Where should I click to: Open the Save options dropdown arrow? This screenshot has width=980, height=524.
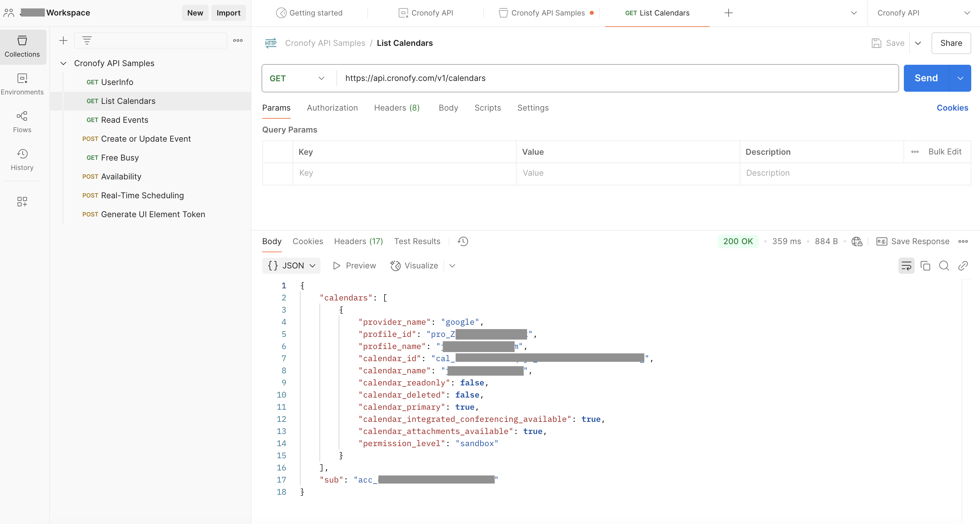coord(918,43)
